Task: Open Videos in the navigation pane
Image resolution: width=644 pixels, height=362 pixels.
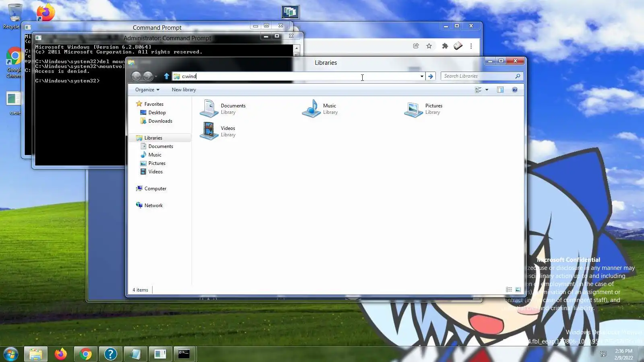Action: [x=155, y=172]
